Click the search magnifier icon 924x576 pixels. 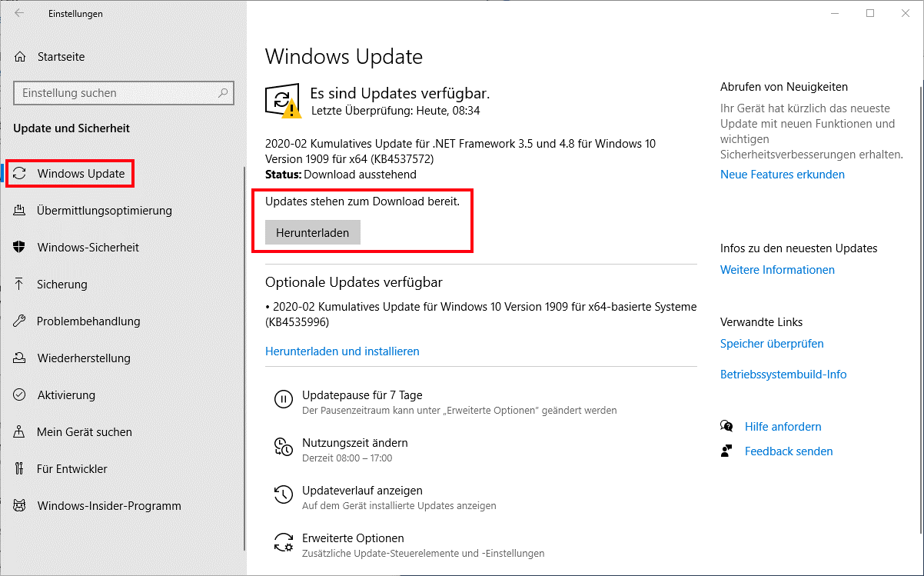223,93
